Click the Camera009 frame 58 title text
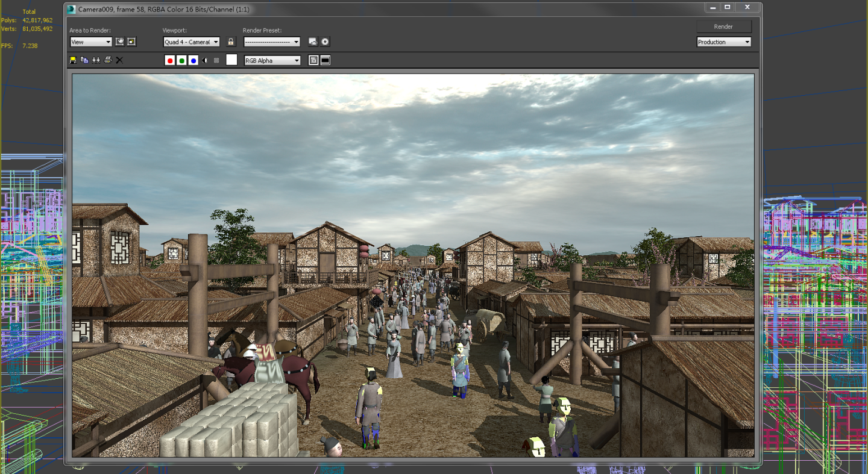The width and height of the screenshot is (868, 474). [164, 10]
